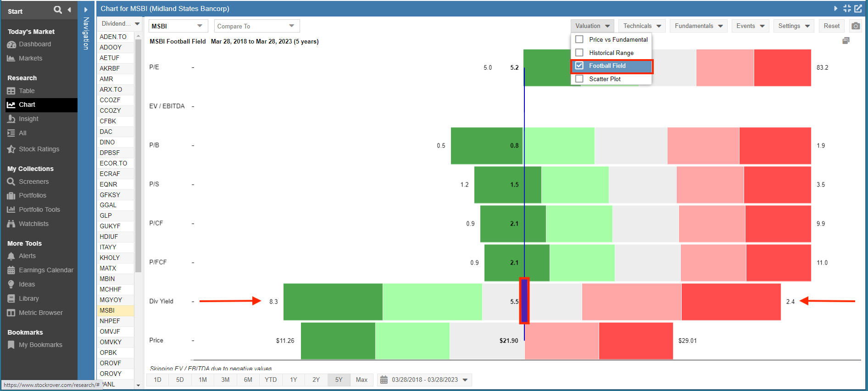The image size is (868, 391).
Task: Check the Scatter Plot checkbox
Action: (579, 79)
